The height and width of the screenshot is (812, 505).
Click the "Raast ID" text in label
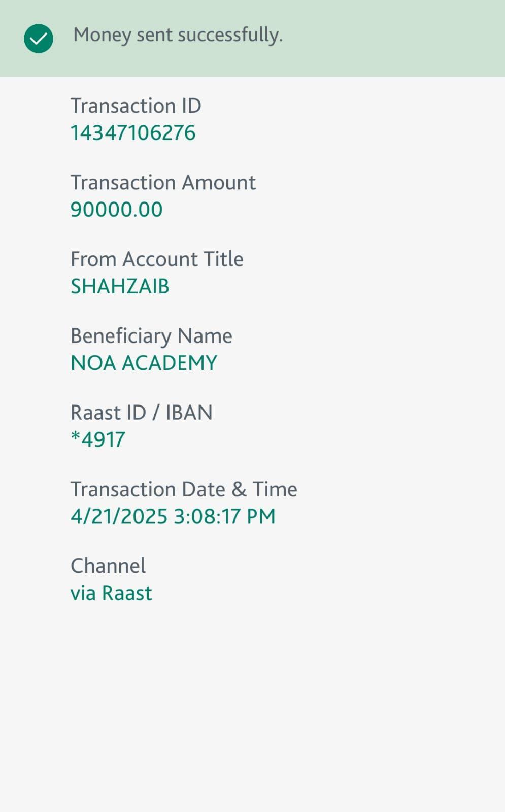(x=108, y=412)
